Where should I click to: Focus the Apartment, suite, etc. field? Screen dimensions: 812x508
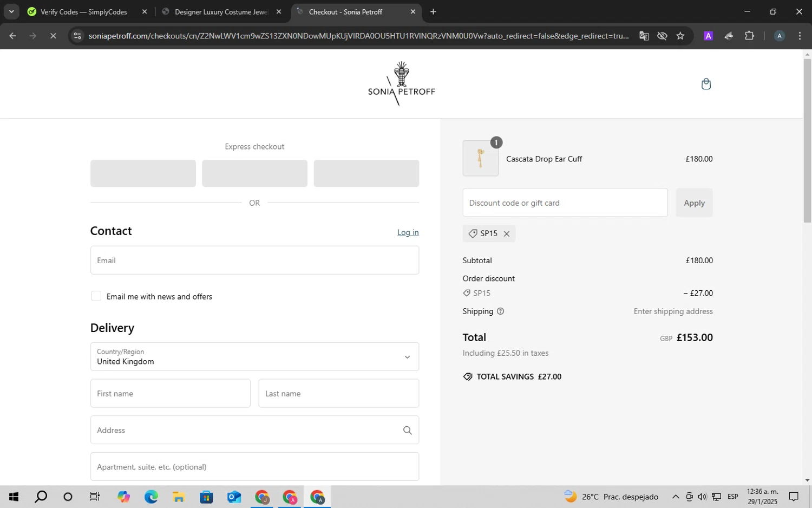(x=254, y=467)
